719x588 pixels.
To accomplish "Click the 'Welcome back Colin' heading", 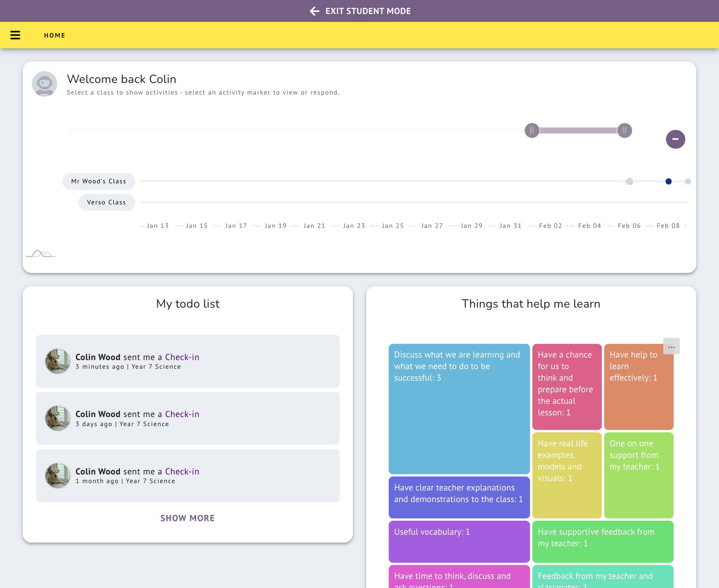I will (121, 79).
